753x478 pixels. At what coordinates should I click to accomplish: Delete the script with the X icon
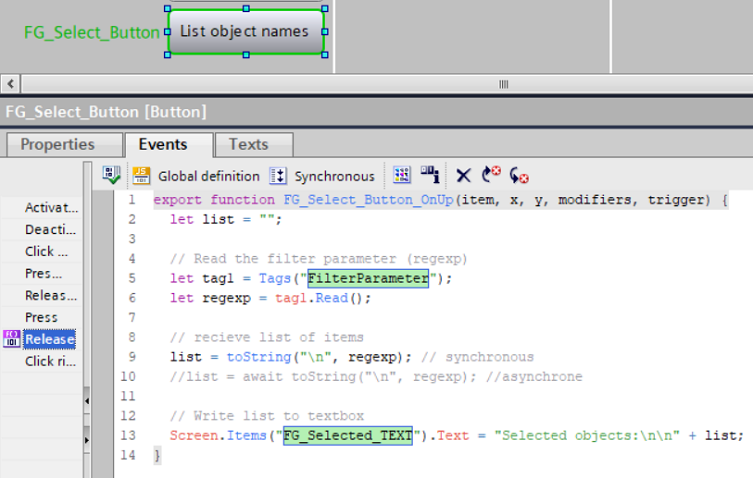point(463,175)
